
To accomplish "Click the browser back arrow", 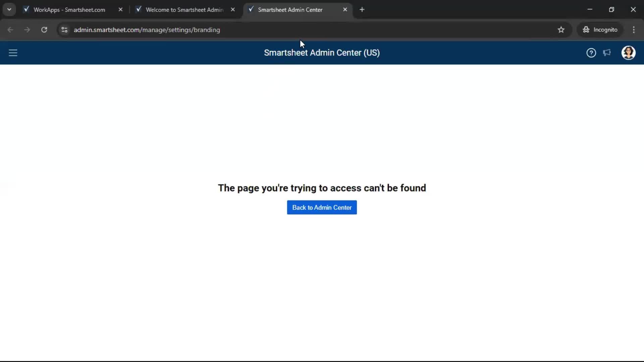I will tap(10, 30).
